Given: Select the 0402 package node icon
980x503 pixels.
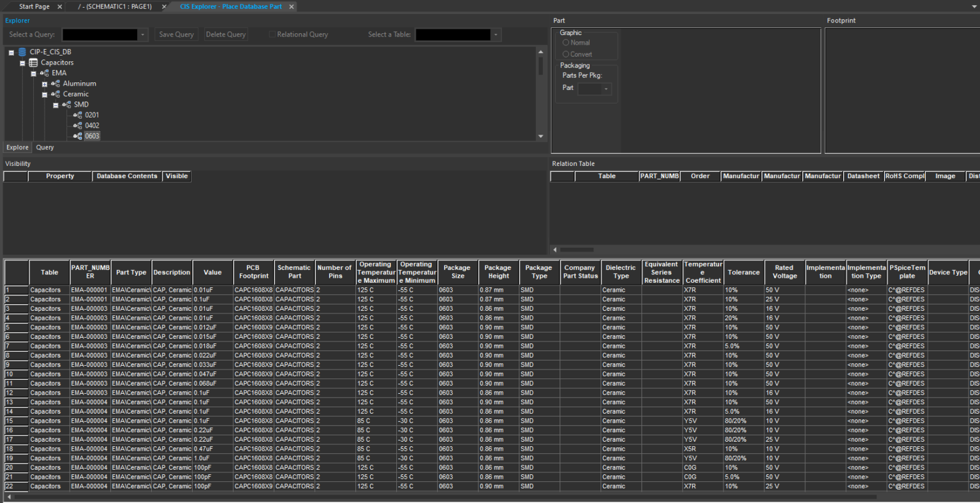Looking at the screenshot, I should tap(78, 125).
